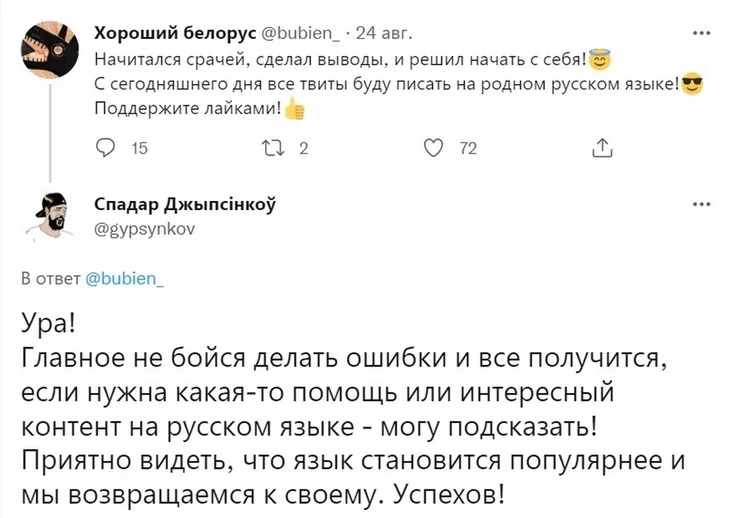Viewport: 732px width, 518px height.
Task: Click the reply count 15
Action: (139, 150)
